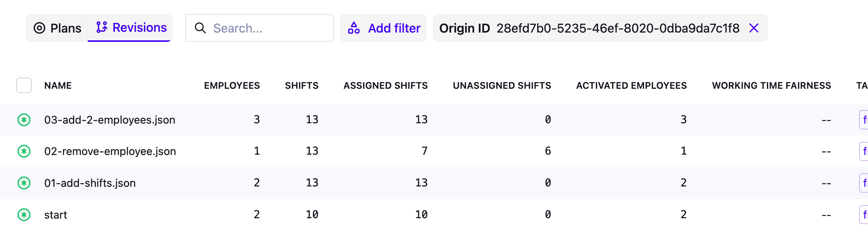The height and width of the screenshot is (238, 868).
Task: Open the 03-add-2-employees.json revision
Action: click(x=110, y=120)
